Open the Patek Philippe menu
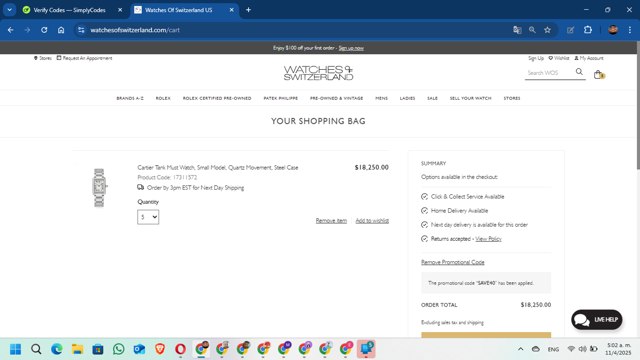Image resolution: width=640 pixels, height=360 pixels. (281, 98)
